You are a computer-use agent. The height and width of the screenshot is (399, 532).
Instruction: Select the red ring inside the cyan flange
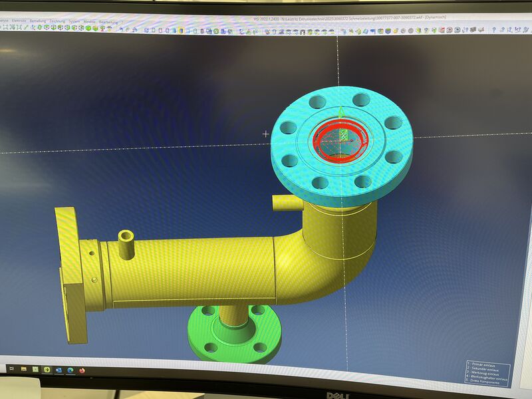tap(340, 140)
